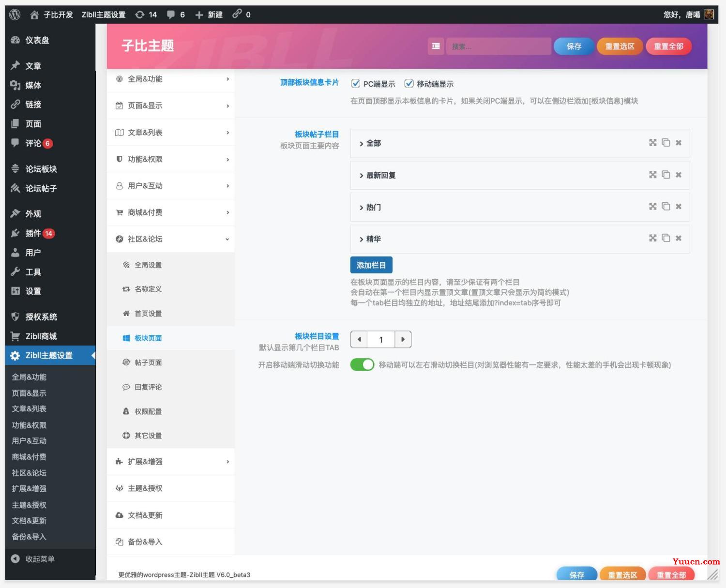Duplicate the 精华 column row
726x588 pixels.
[666, 238]
